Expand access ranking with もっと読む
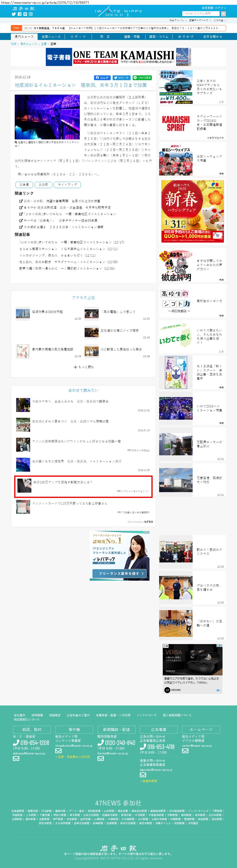This screenshot has height=868, width=237. point(84,367)
